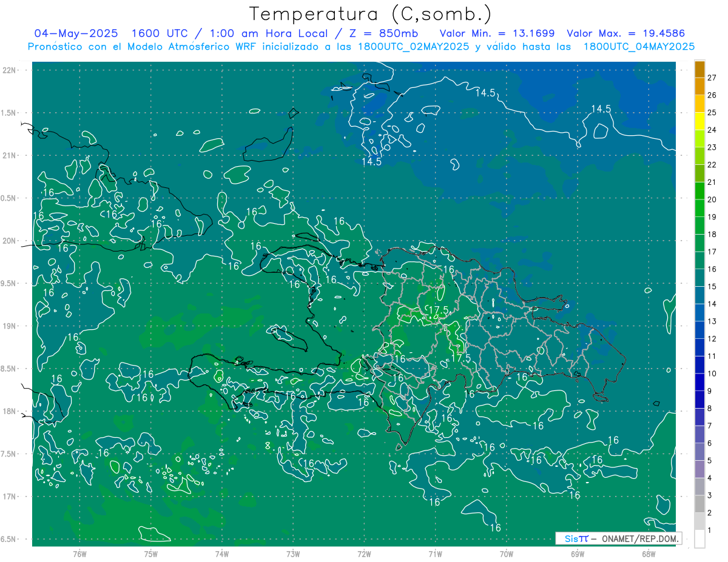728x562 pixels.
Task: Click color scale swatch between 26 and 27
Action: point(699,86)
